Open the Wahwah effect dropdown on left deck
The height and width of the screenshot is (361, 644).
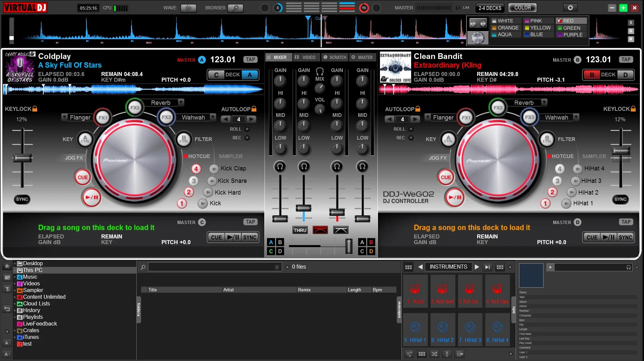(x=213, y=117)
